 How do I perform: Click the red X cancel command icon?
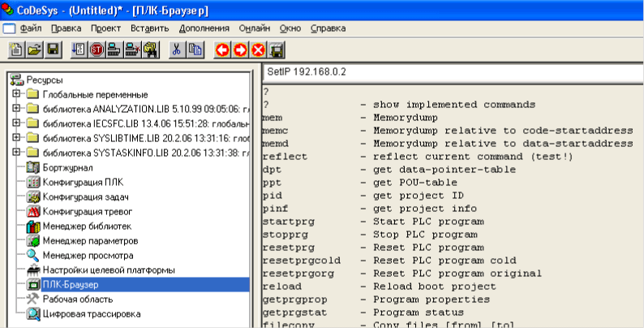pyautogui.click(x=259, y=50)
